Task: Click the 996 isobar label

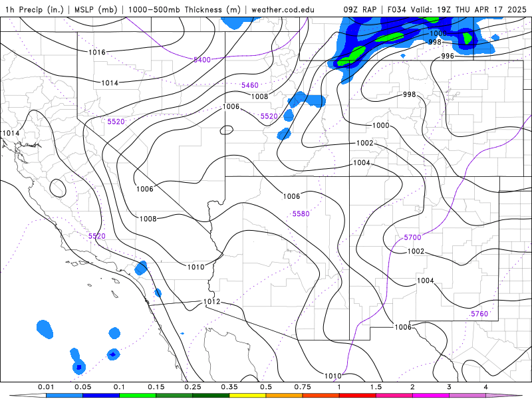Action: (448, 56)
